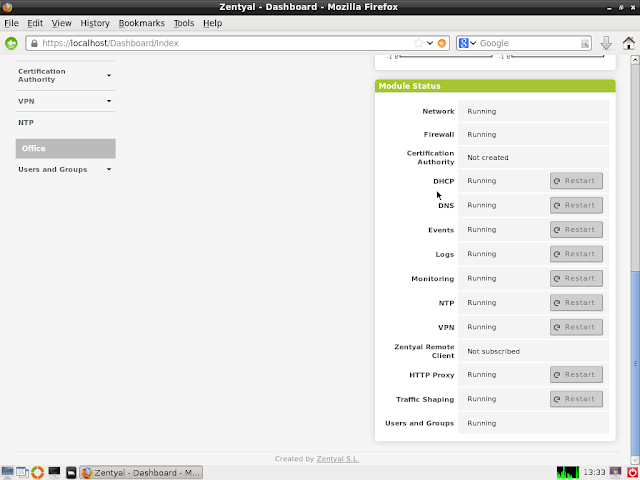Switch to the Zentyal Dashboard taskbar window

(141, 473)
